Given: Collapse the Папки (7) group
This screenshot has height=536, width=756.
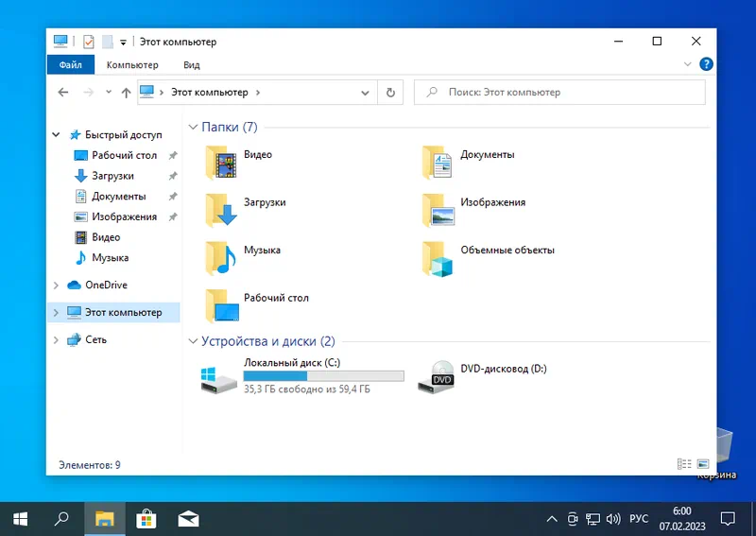Looking at the screenshot, I should click(x=193, y=127).
